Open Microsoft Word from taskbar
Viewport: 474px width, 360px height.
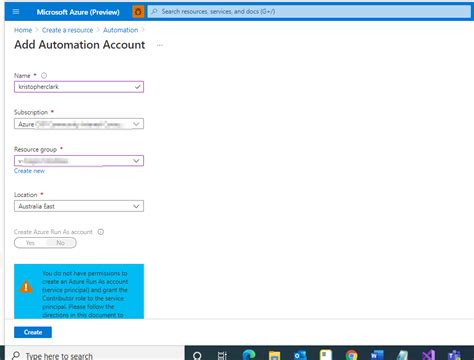[x=377, y=355]
